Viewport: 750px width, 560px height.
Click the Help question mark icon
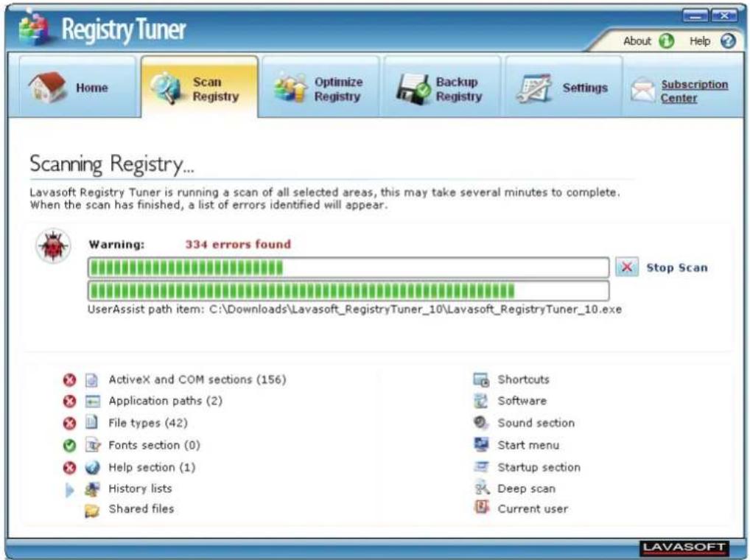[x=728, y=41]
